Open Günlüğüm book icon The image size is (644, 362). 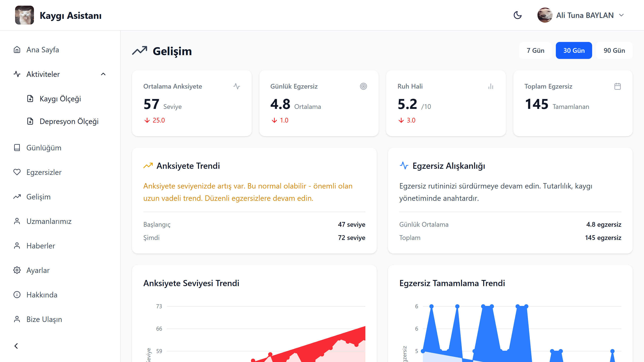tap(17, 148)
